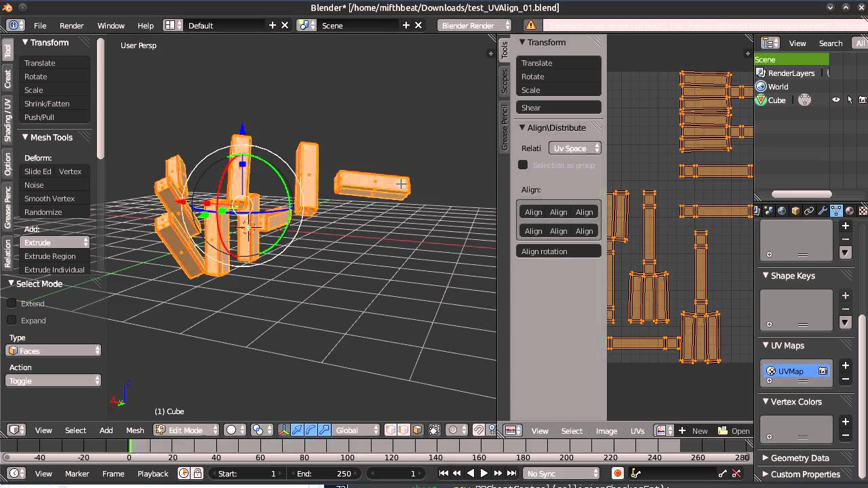868x488 pixels.
Task: Click the Shear button
Action: coord(559,107)
